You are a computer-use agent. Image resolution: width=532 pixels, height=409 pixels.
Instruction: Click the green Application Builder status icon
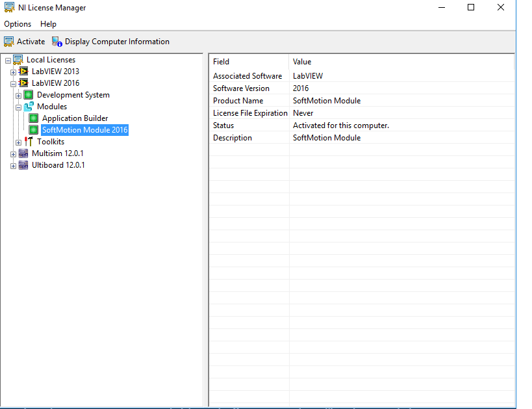[x=34, y=118]
